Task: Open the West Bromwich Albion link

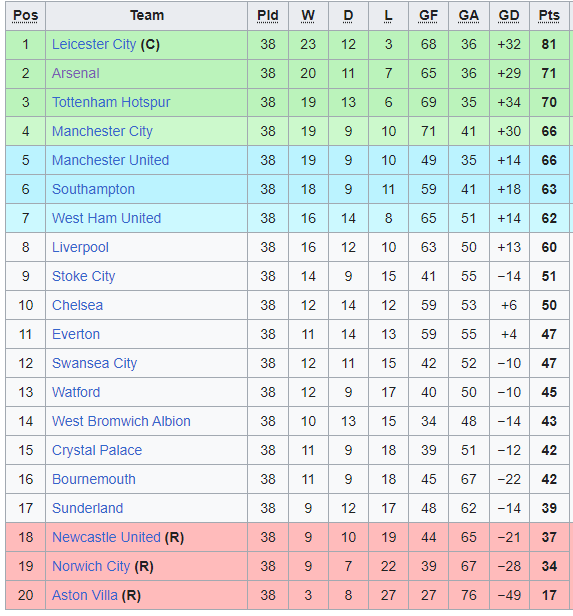Action: [x=121, y=421]
